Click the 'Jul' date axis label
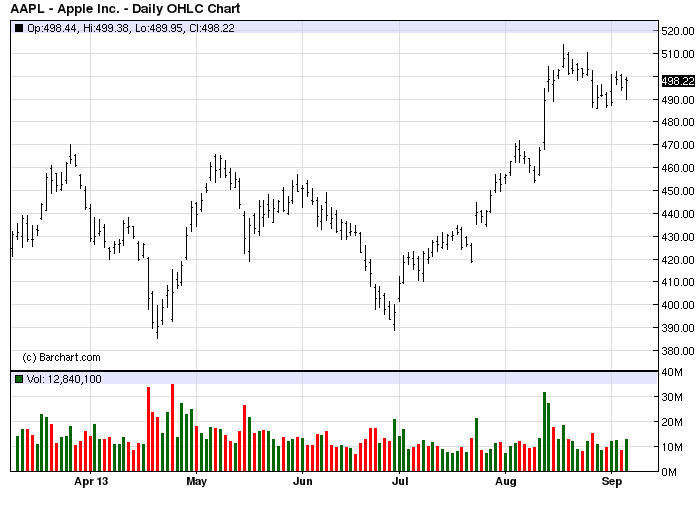Screen dimensions: 700x512 400,482
